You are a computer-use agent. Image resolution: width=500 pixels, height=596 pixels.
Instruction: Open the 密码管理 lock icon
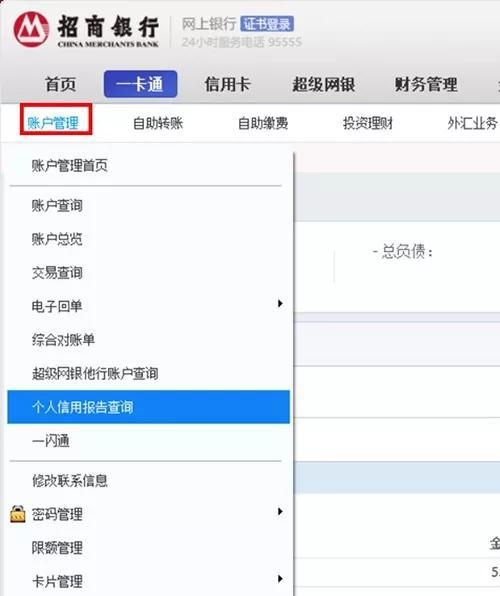17,514
